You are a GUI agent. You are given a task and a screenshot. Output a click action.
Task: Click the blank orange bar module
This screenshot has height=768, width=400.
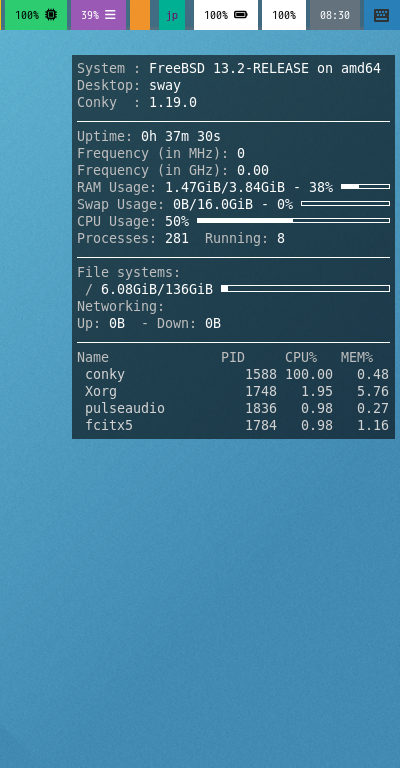click(140, 15)
